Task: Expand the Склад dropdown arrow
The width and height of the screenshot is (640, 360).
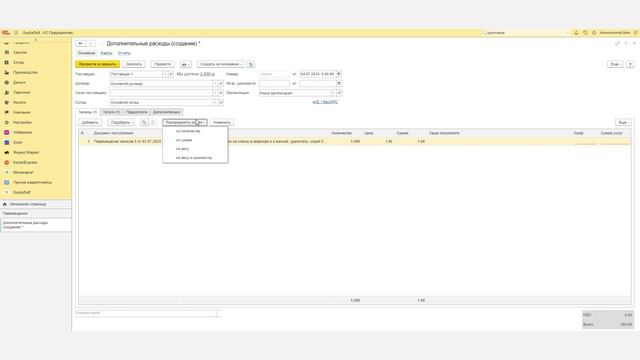Action: tap(215, 102)
